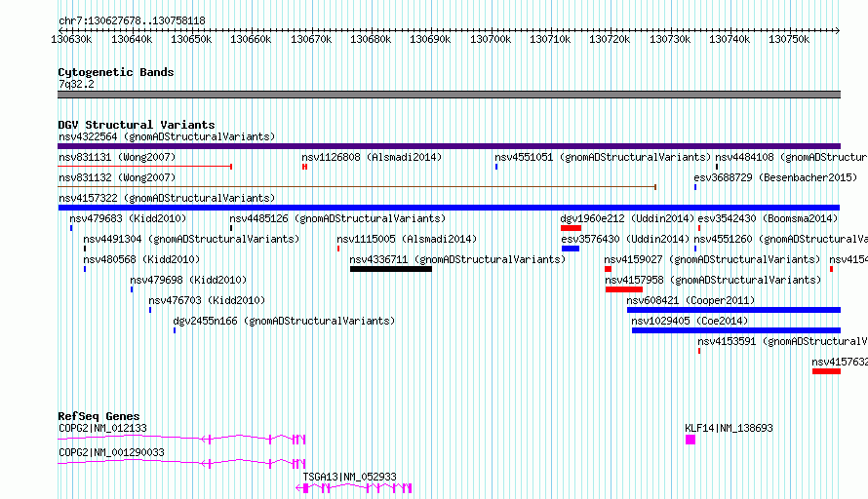Select the purple nsv4322564 variant bar

(x=449, y=146)
